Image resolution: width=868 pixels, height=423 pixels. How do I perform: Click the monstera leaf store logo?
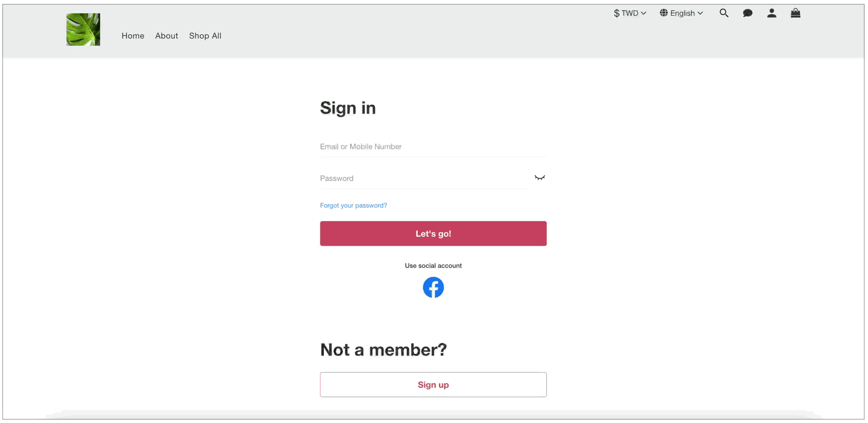[83, 30]
